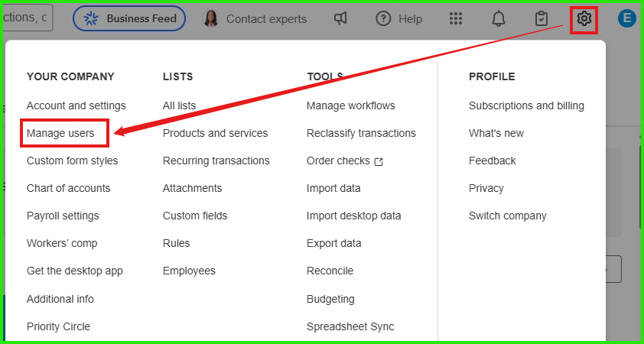Click the search input field
The image size is (644, 344).
[27, 18]
